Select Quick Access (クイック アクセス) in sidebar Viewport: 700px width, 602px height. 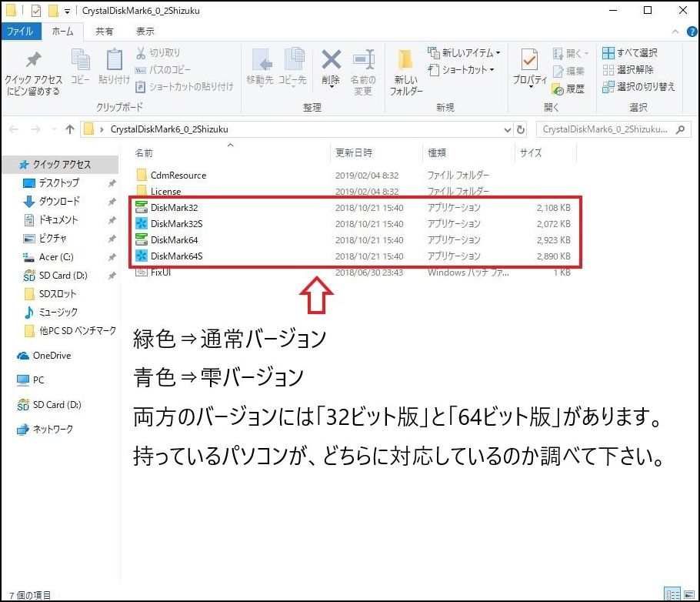pyautogui.click(x=61, y=165)
